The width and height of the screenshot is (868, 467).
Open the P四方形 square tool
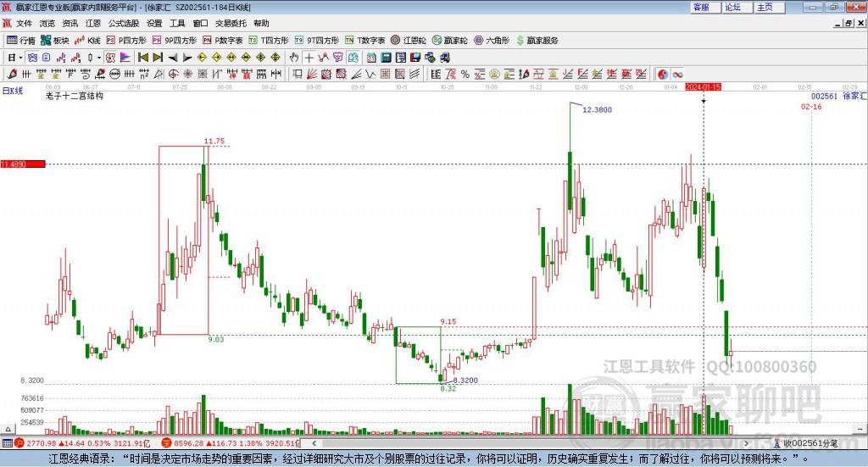point(126,40)
